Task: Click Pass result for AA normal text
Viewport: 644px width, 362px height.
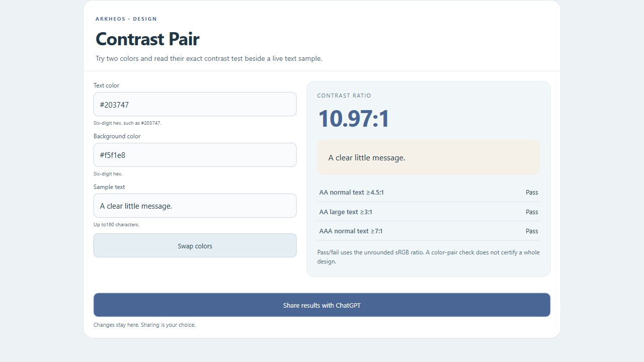Action: coord(532,192)
